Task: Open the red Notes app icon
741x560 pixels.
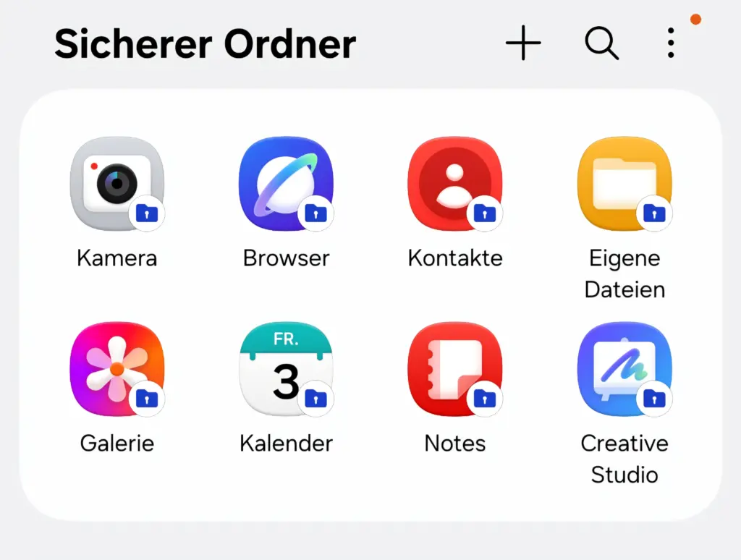Action: click(455, 368)
